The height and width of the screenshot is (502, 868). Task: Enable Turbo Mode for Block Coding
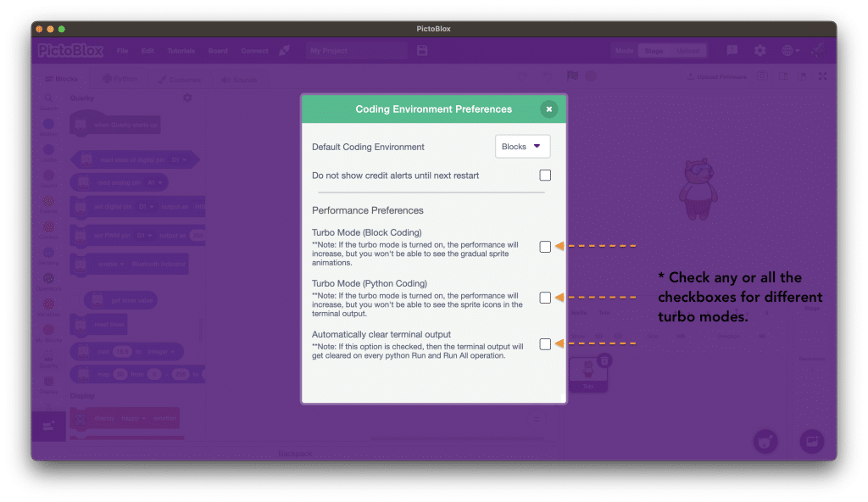545,246
